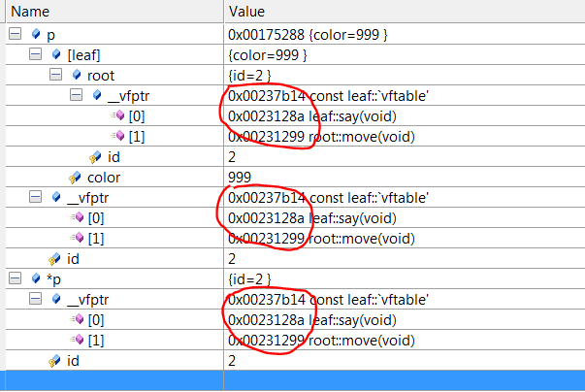The image size is (585, 392).
Task: Select leaf::say(void) value under *p's __vfptr
Action: click(311, 320)
